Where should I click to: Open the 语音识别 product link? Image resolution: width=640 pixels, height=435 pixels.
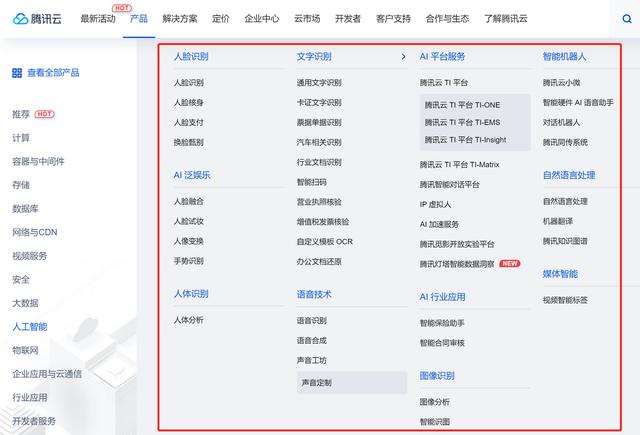(x=312, y=321)
